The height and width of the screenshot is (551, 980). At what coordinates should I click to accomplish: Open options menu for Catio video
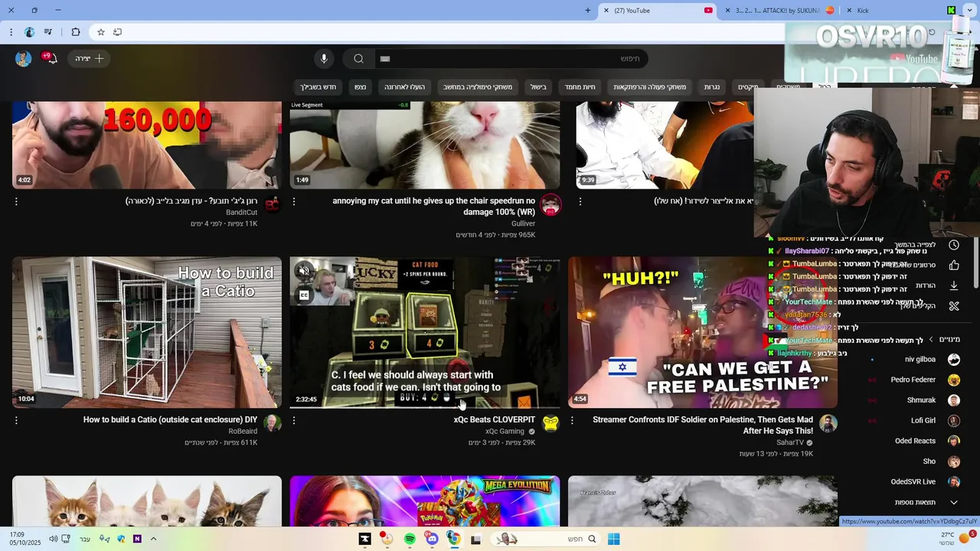pos(16,420)
